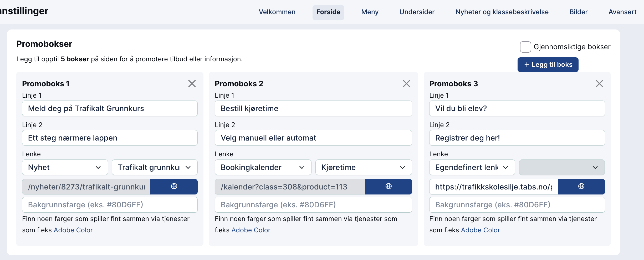Enable Gjennomsiktige bokser checkbox
The image size is (644, 260).
(x=525, y=47)
